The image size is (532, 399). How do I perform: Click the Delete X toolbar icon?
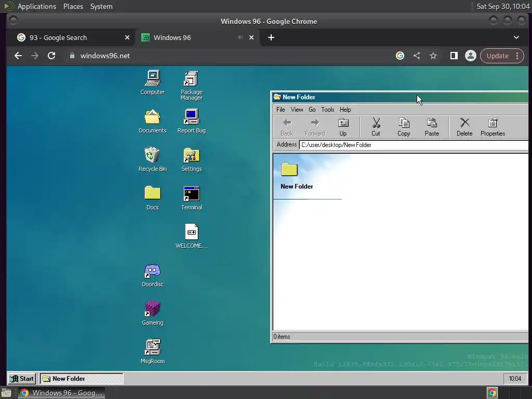(x=464, y=127)
